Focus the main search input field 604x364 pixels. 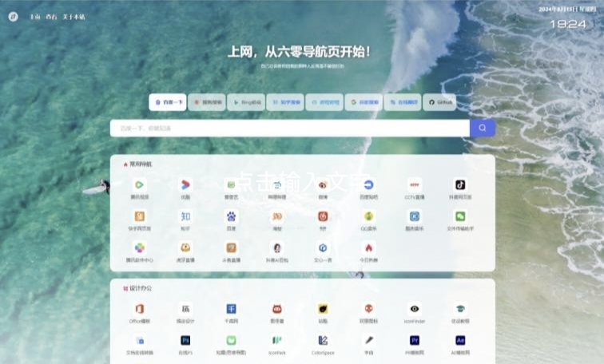point(289,128)
